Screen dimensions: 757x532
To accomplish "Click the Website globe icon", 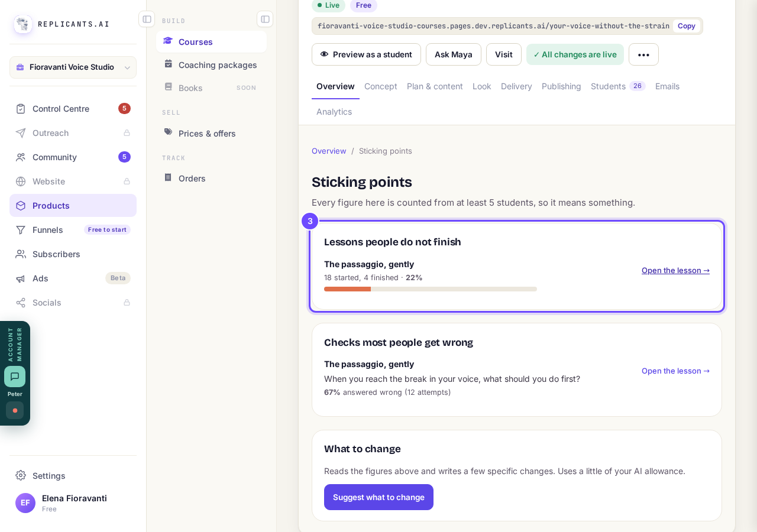I will coord(21,181).
